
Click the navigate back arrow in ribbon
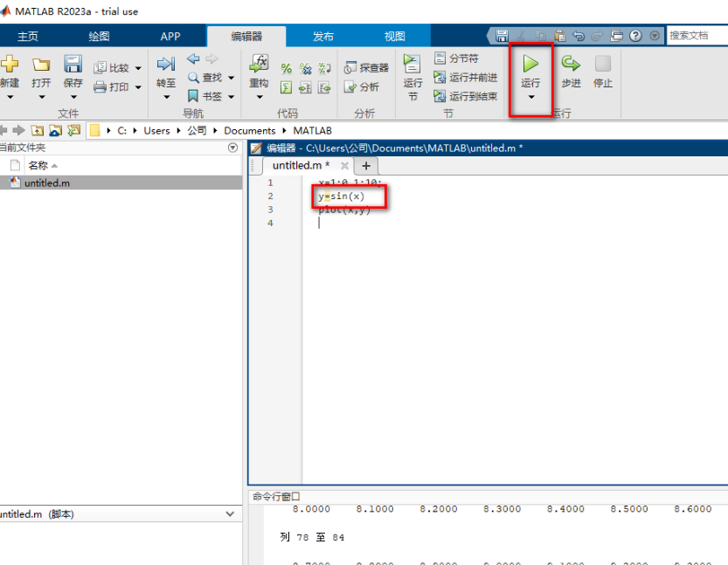[193, 59]
